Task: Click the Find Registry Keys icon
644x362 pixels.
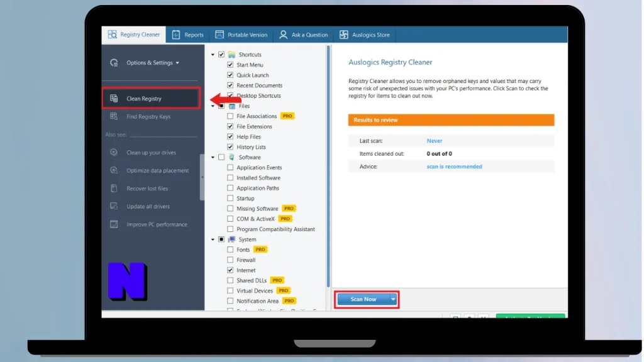Action: click(114, 116)
